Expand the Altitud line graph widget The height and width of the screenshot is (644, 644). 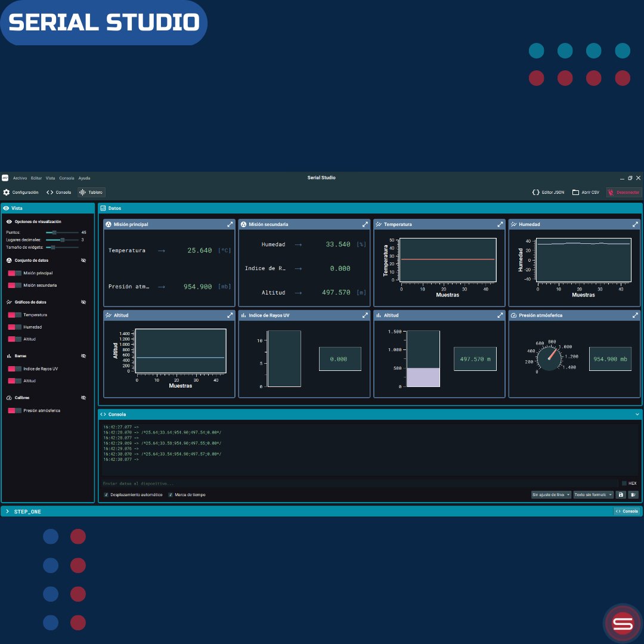pos(230,315)
